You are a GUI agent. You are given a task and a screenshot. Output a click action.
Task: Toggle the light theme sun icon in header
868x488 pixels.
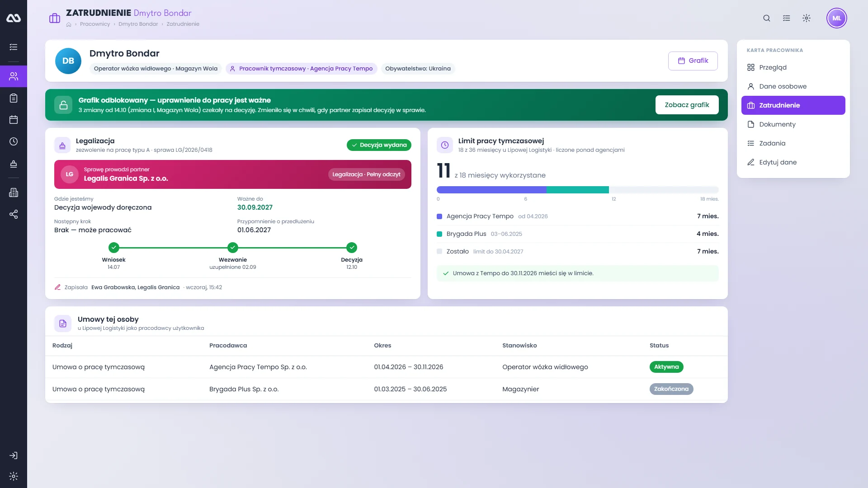pos(807,18)
